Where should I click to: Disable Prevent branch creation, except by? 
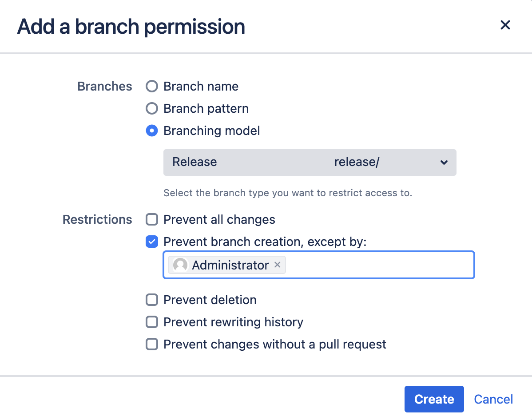tap(151, 242)
